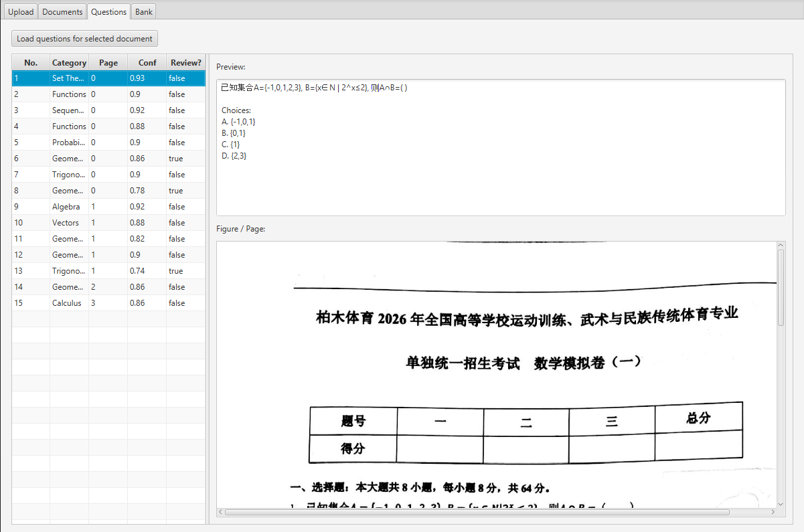Select question 3 Sequences row
Screen dimensions: 804x532
[108, 110]
